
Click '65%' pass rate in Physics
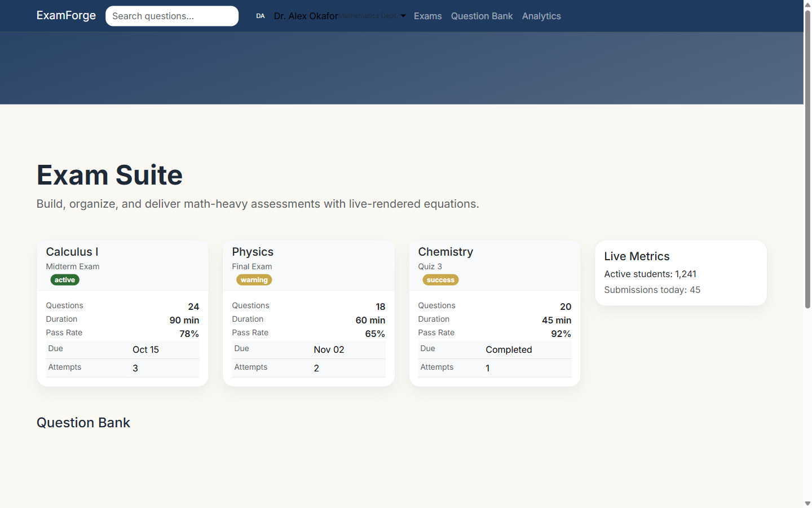coord(376,334)
